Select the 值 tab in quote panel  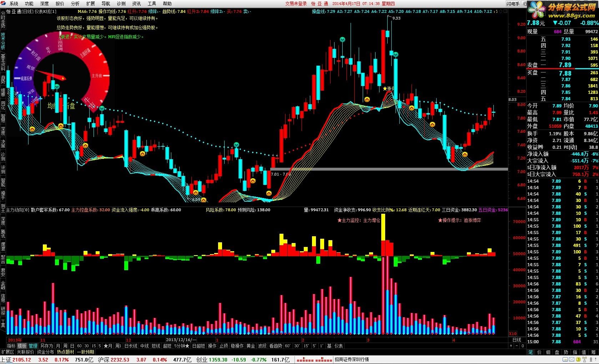(584, 352)
